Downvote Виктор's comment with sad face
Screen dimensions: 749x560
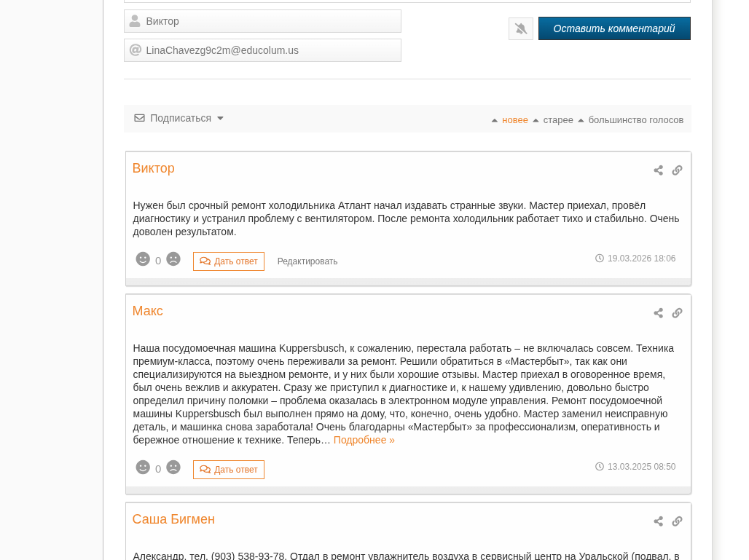tap(173, 259)
